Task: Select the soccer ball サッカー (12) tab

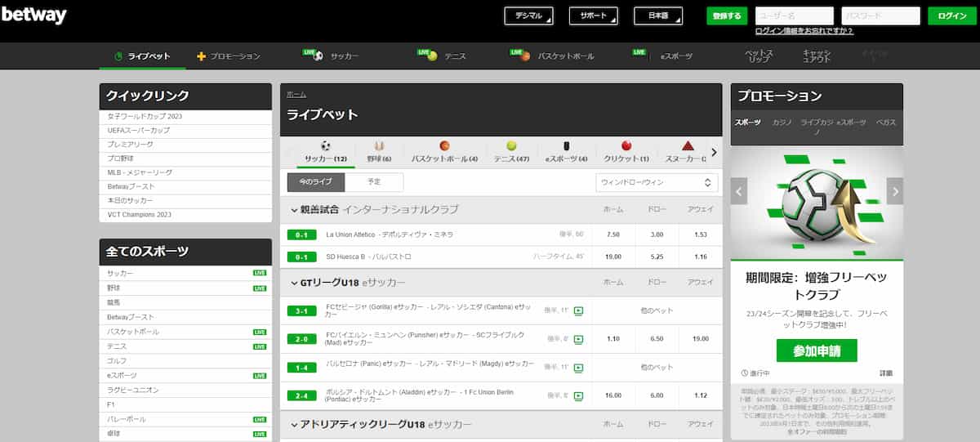Action: (x=326, y=152)
